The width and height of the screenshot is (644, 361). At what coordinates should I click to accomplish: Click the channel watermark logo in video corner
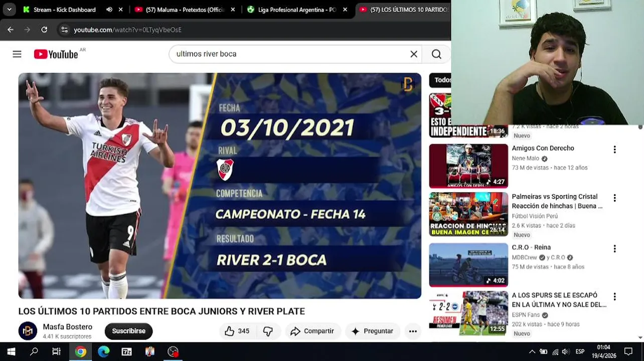[x=408, y=85]
